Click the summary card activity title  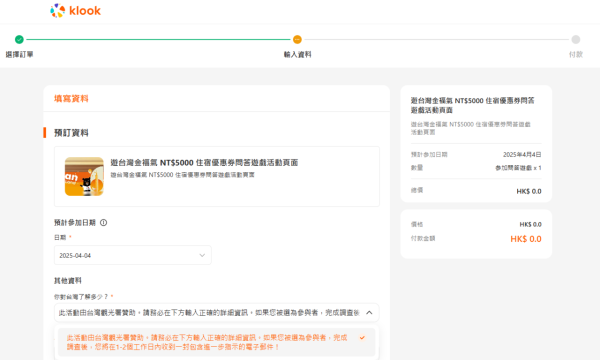473,105
